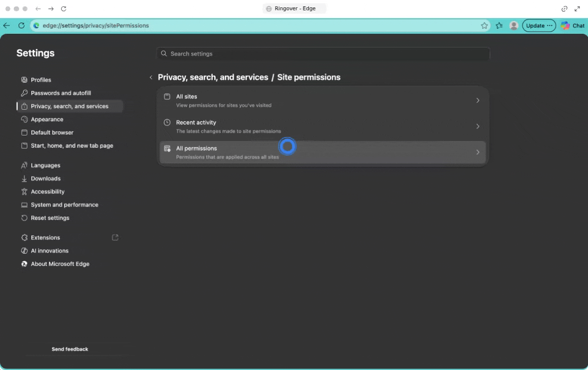The image size is (588, 370).
Task: Open the profile avatar in toolbar
Action: (x=514, y=25)
